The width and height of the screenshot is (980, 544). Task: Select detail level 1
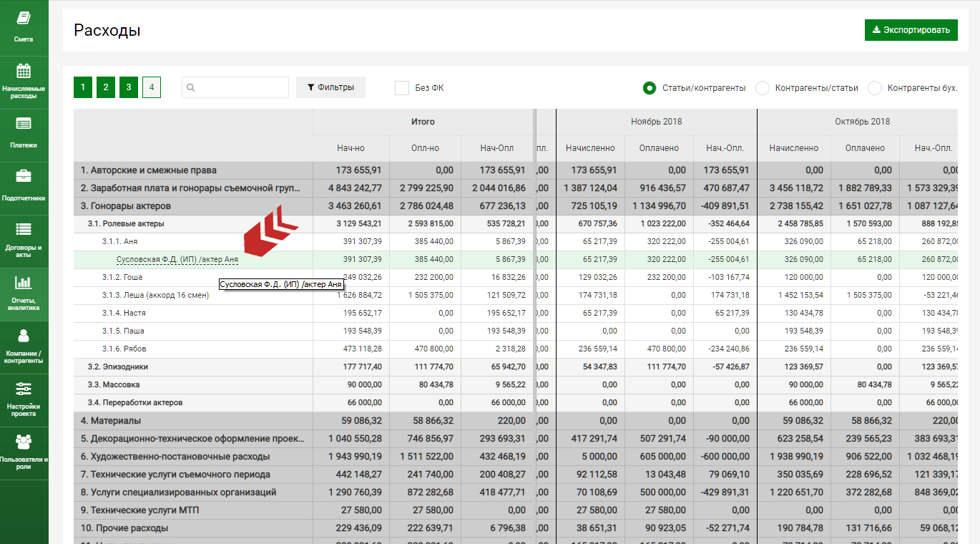click(83, 87)
